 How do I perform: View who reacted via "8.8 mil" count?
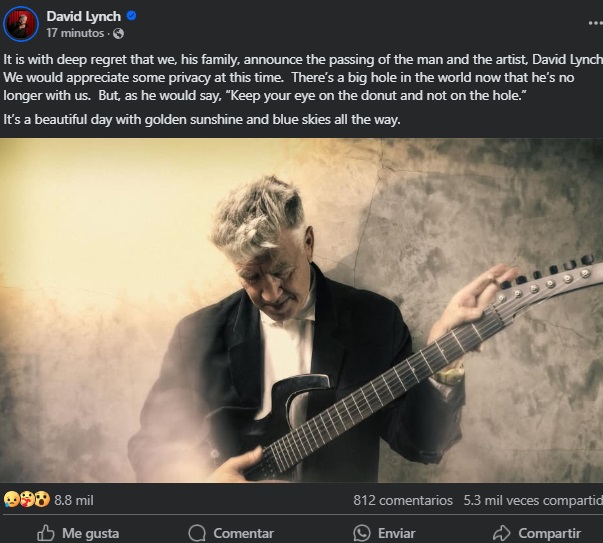pos(73,499)
